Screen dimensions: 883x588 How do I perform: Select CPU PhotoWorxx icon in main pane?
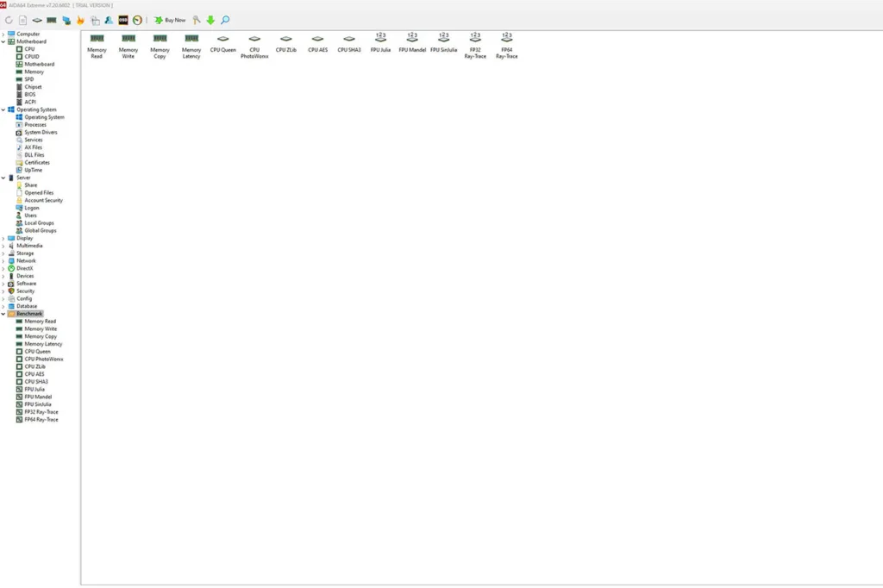254,46
